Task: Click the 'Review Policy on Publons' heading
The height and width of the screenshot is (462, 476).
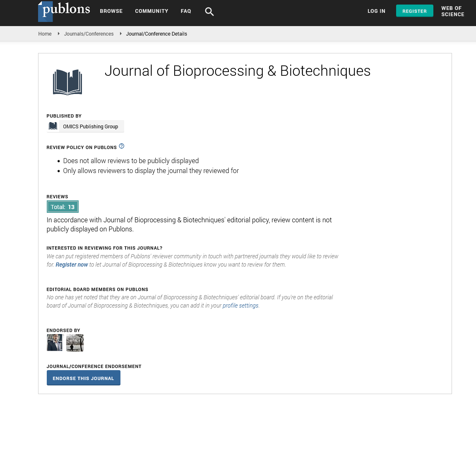Action: click(x=82, y=147)
